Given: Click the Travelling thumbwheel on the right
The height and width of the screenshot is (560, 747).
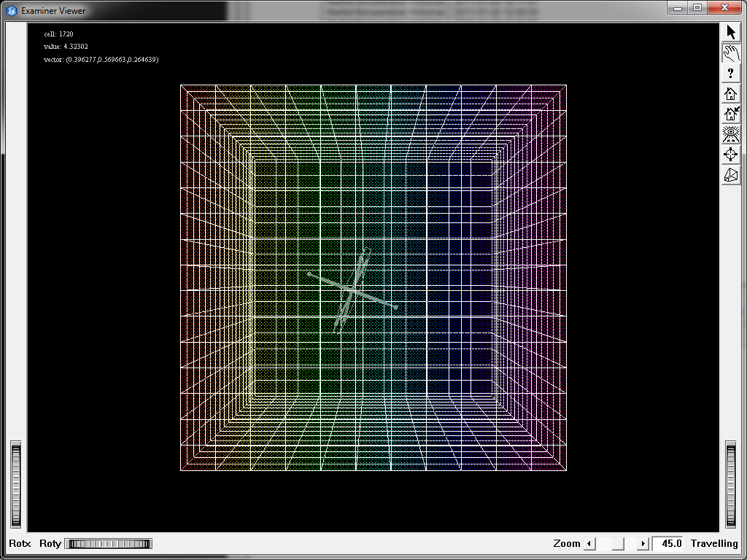Looking at the screenshot, I should 731,484.
